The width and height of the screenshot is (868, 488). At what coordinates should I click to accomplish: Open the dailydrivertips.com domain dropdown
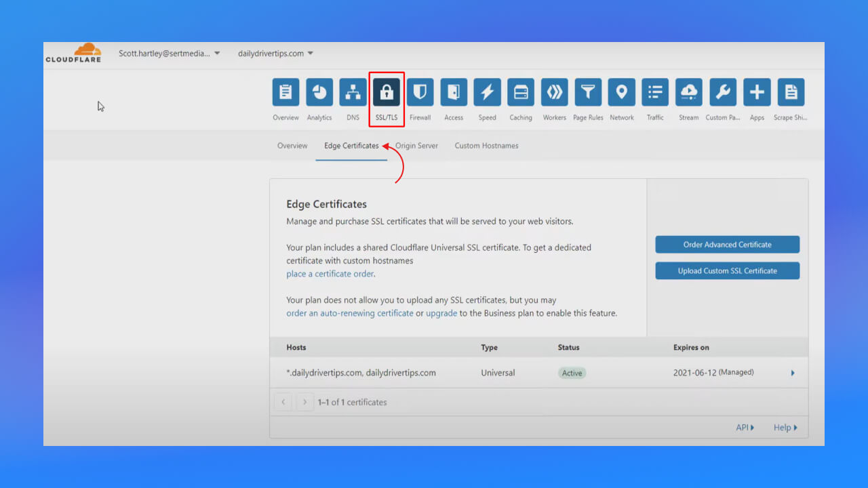(275, 54)
